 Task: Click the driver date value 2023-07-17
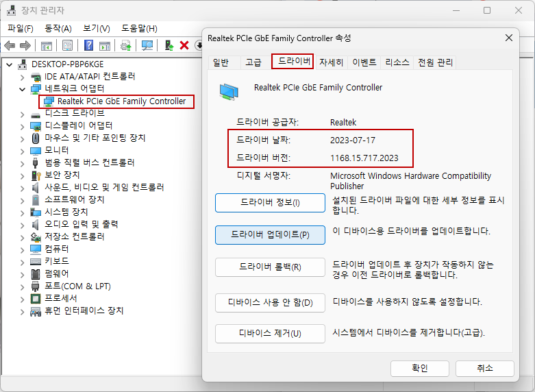353,140
